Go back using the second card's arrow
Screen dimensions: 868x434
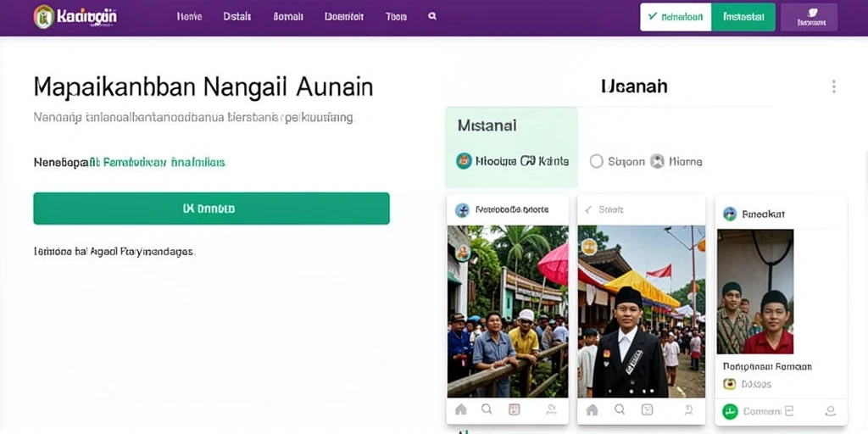tap(588, 210)
